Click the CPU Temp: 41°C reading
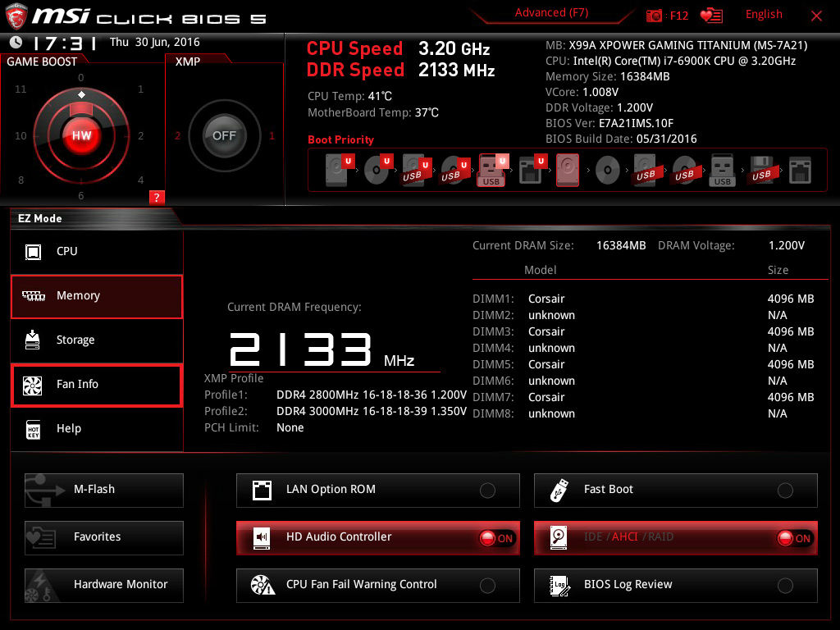Image resolution: width=840 pixels, height=630 pixels. (x=349, y=97)
